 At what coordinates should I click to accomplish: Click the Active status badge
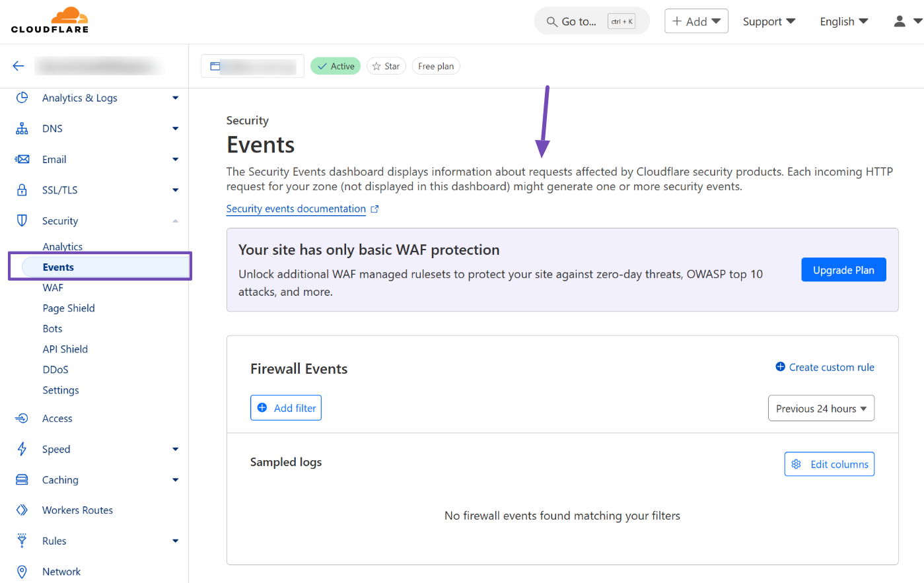point(336,66)
